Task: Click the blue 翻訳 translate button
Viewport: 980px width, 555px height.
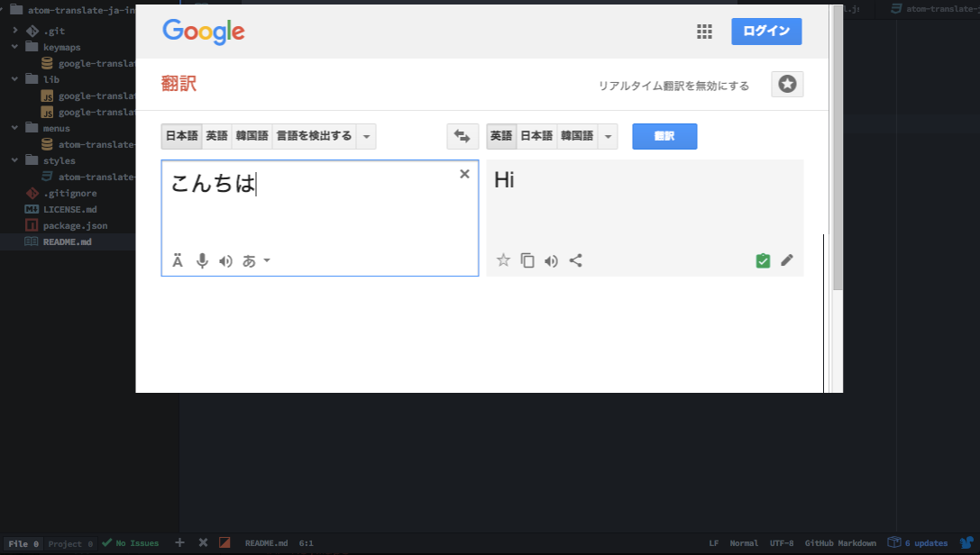Action: [664, 136]
